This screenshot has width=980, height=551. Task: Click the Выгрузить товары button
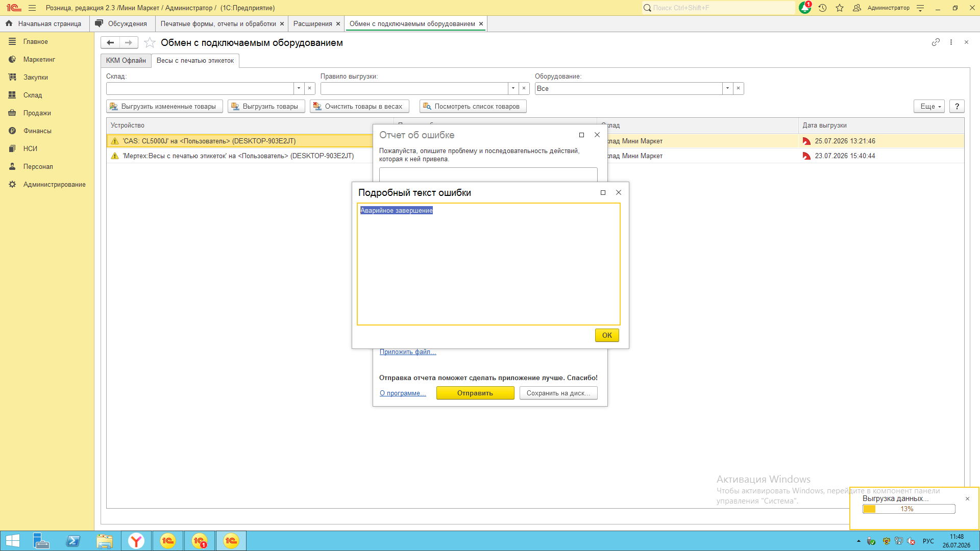(x=266, y=107)
